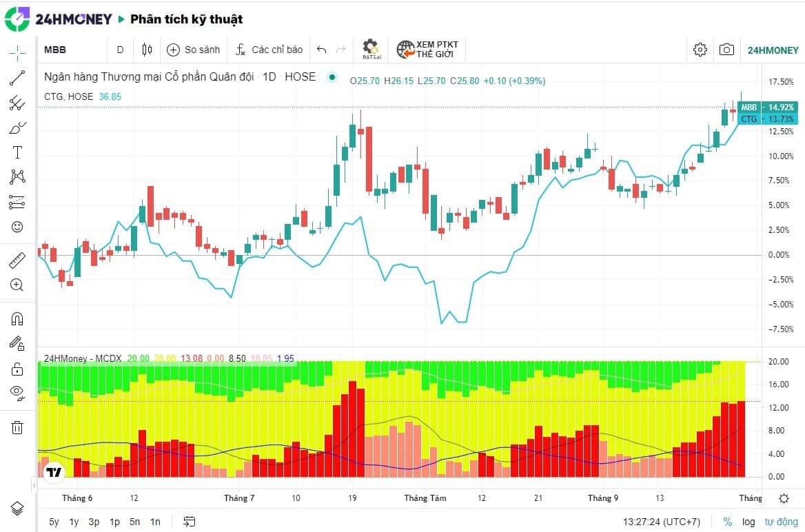Open the pitchfork drawing tool
805x532 pixels.
pyautogui.click(x=17, y=103)
